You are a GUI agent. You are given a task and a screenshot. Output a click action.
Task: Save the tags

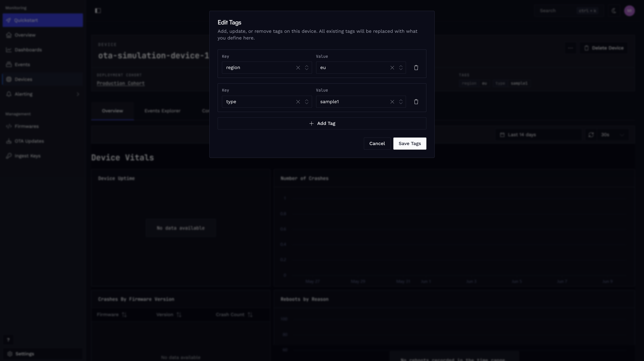coord(410,143)
